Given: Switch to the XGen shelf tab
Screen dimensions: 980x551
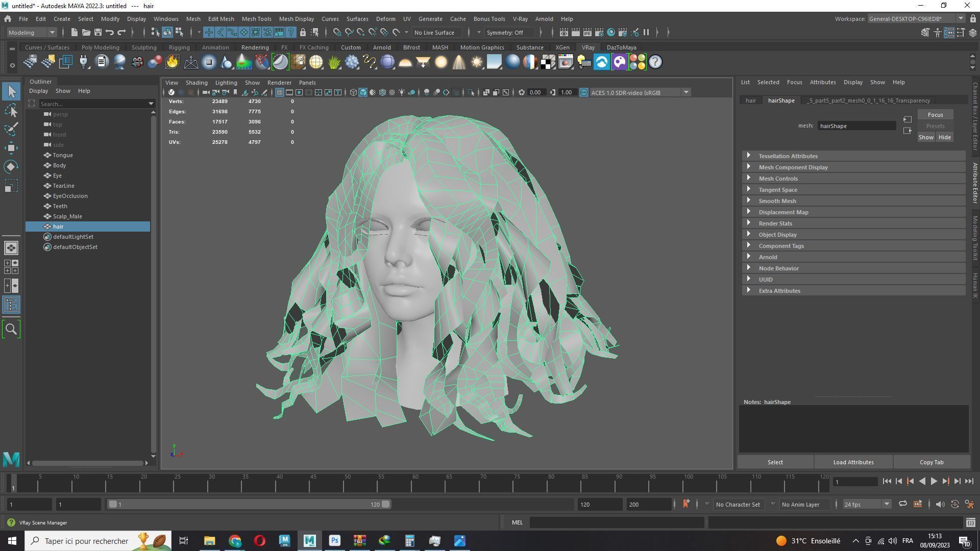Looking at the screenshot, I should pos(562,47).
